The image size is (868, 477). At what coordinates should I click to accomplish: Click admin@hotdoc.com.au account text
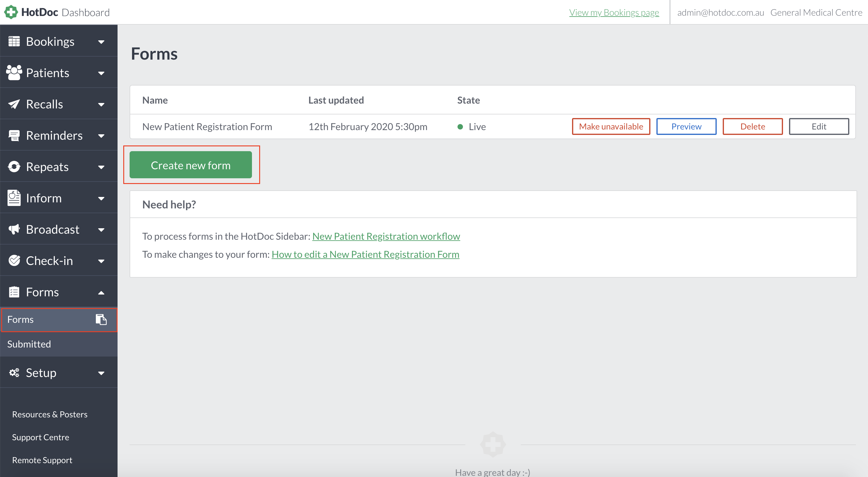click(720, 12)
